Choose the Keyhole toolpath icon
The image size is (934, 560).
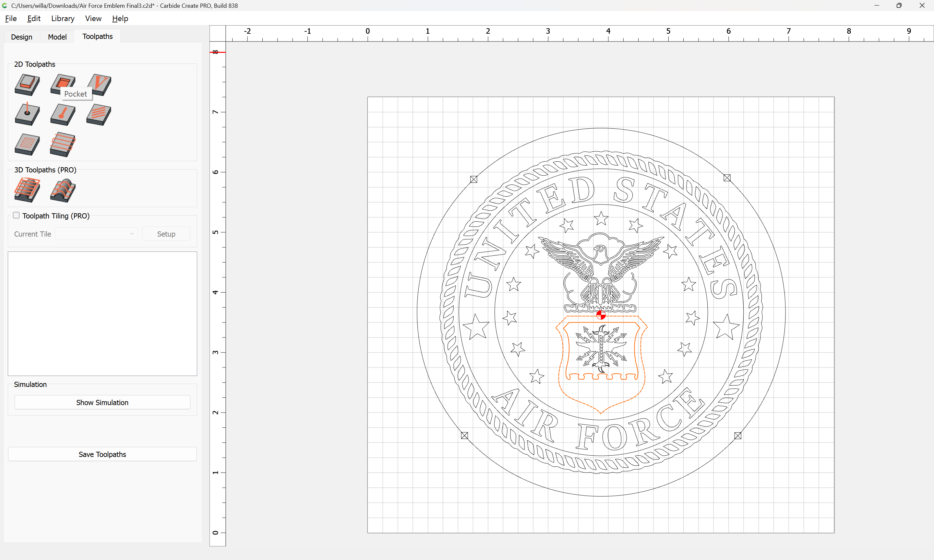click(63, 114)
